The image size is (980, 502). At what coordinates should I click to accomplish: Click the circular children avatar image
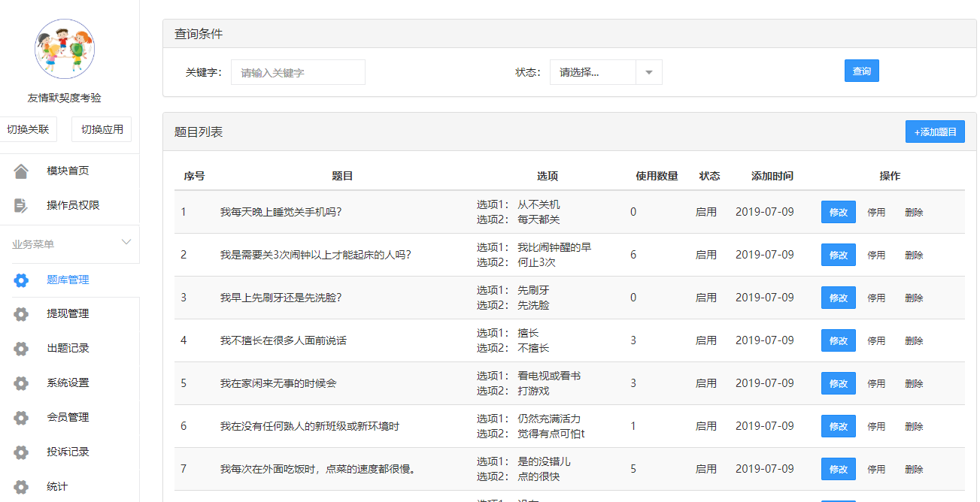[x=65, y=49]
